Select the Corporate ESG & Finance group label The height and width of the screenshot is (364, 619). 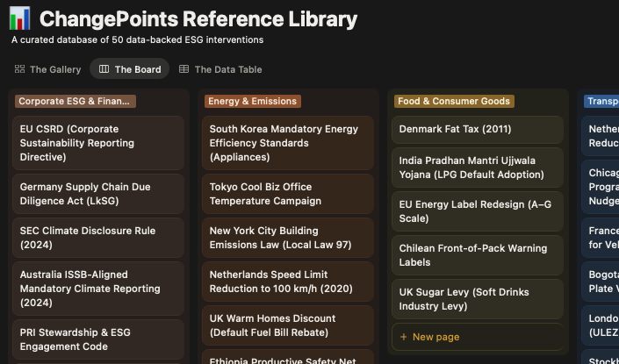tap(76, 101)
